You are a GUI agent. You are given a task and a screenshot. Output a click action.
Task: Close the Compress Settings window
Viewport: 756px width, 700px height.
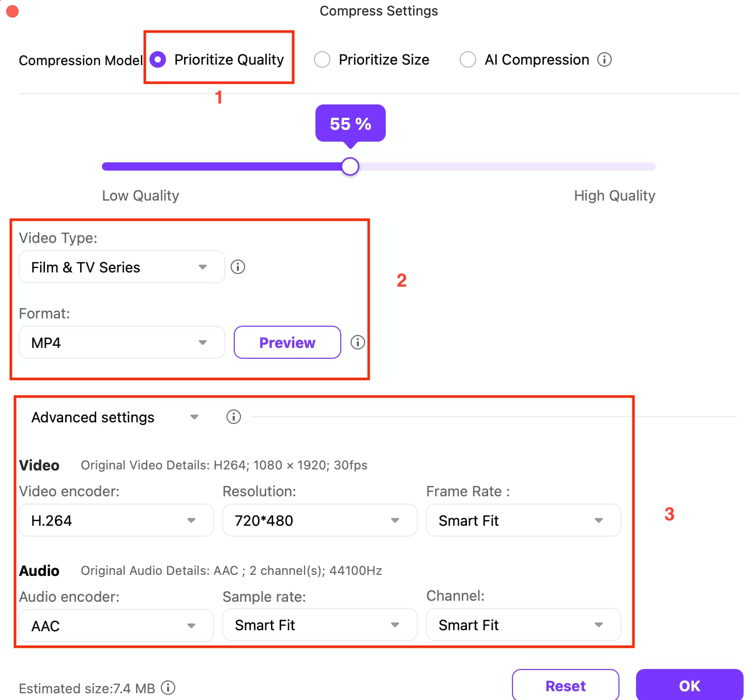coord(12,11)
